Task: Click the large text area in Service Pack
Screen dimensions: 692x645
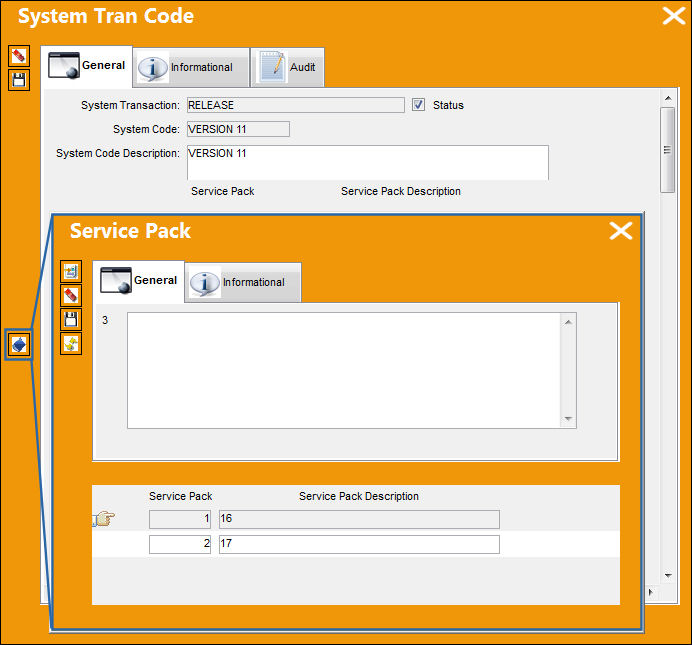Action: tap(344, 371)
